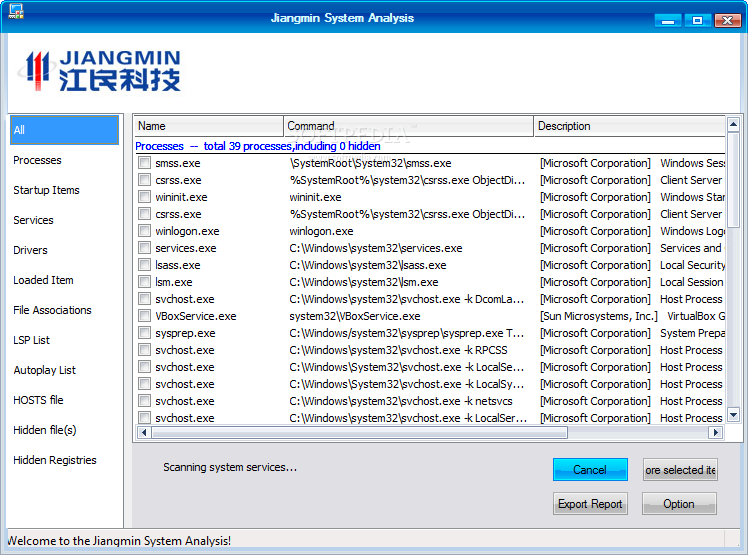Image resolution: width=748 pixels, height=555 pixels.
Task: Check the svchost.exe -k DcomLa... row box
Action: click(x=144, y=299)
